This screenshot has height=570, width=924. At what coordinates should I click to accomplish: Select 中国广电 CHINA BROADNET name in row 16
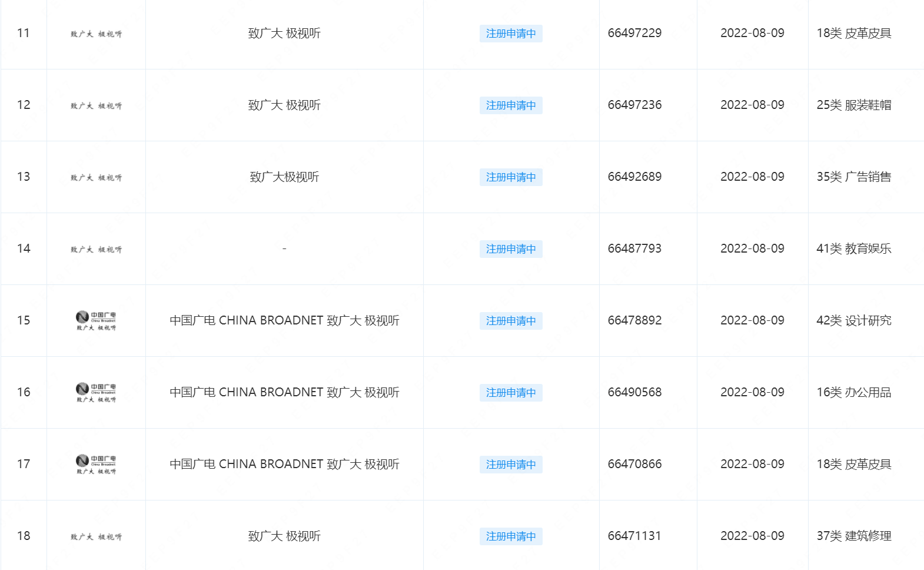click(284, 393)
